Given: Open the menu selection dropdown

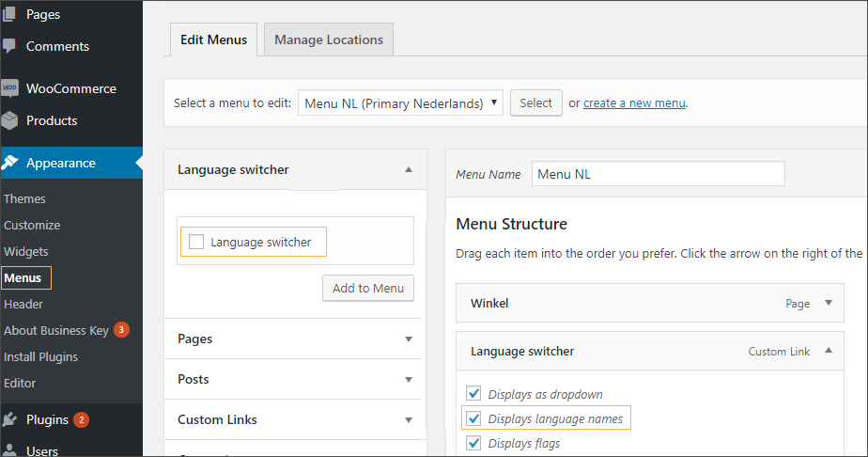Looking at the screenshot, I should [400, 102].
